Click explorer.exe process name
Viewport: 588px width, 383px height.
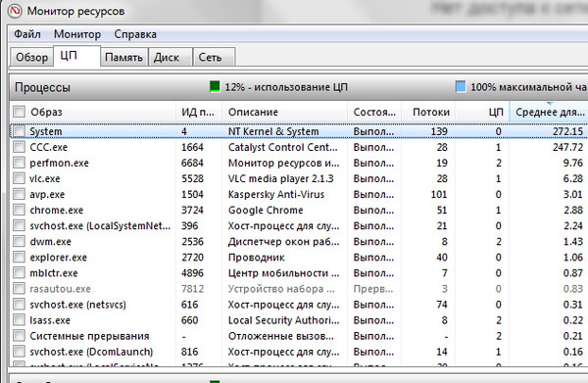(59, 258)
